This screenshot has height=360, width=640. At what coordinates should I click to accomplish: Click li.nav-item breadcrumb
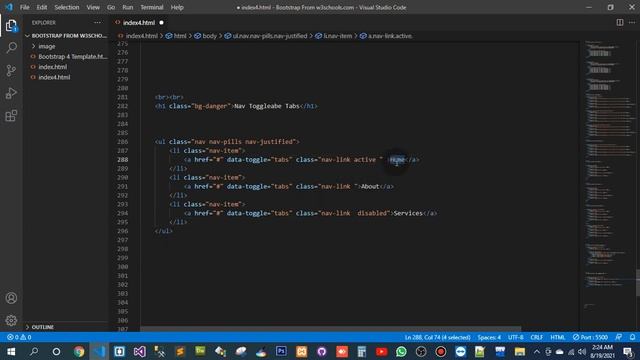[337, 36]
